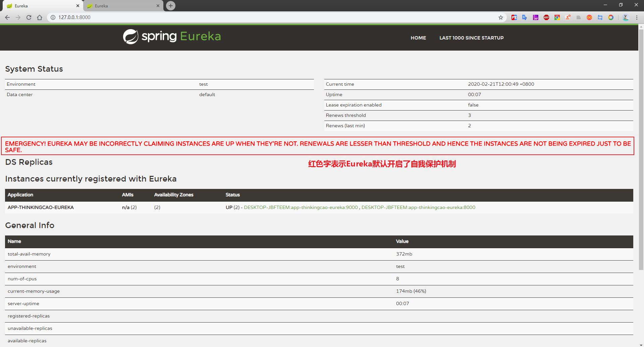Click the total-avail-memory row name
The height and width of the screenshot is (347, 644).
29,254
